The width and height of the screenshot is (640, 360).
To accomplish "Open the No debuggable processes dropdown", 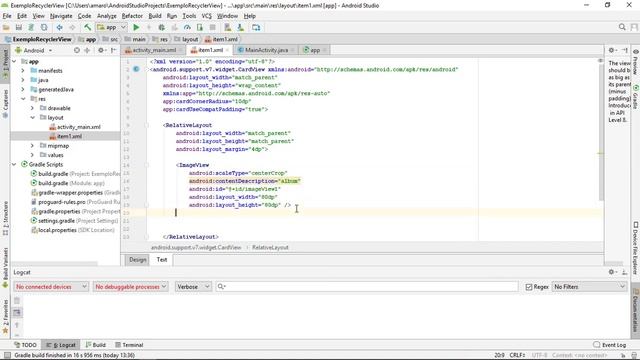I will tap(131, 287).
